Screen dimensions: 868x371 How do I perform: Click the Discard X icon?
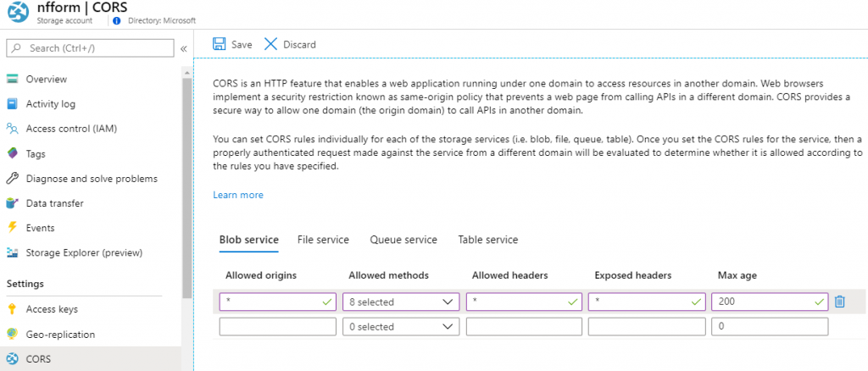(271, 44)
